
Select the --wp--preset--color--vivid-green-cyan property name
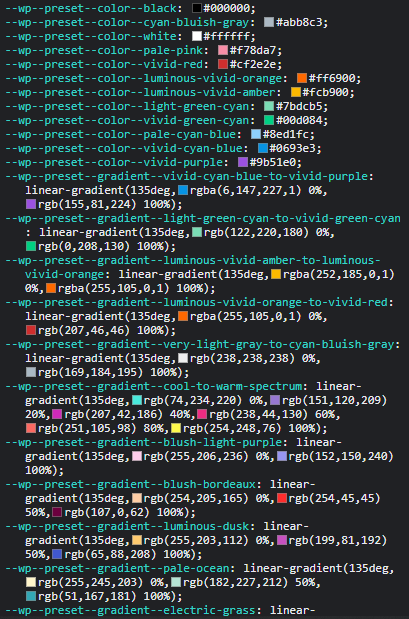[127, 120]
